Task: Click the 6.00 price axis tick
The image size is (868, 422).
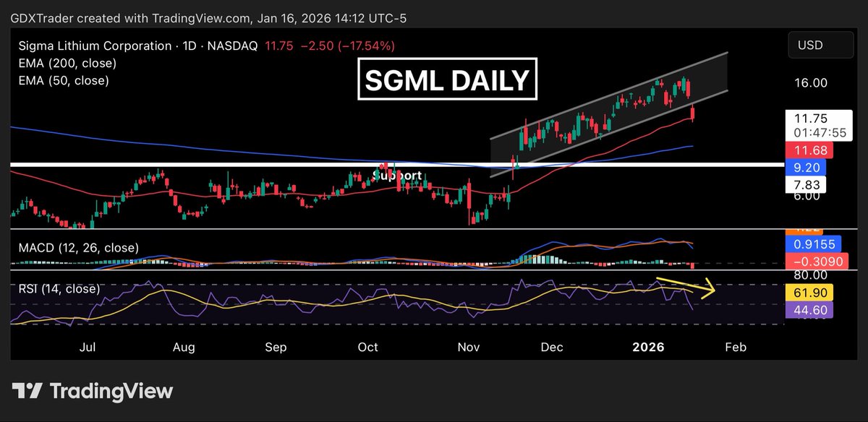Action: (x=807, y=196)
